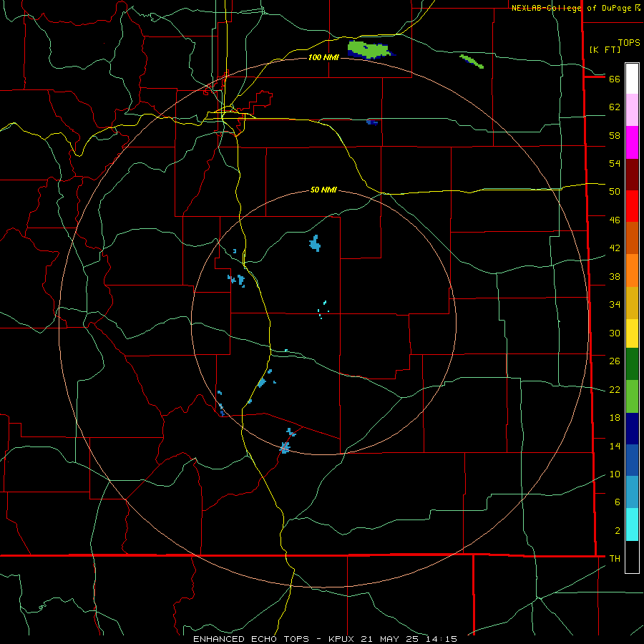Select the 38 legend value
644x644 pixels.
point(615,277)
